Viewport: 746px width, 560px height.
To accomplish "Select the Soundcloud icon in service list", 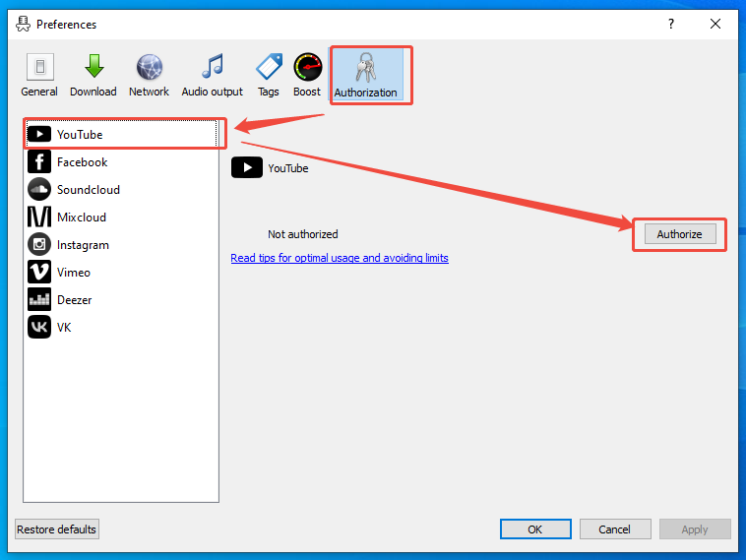I will 39,189.
